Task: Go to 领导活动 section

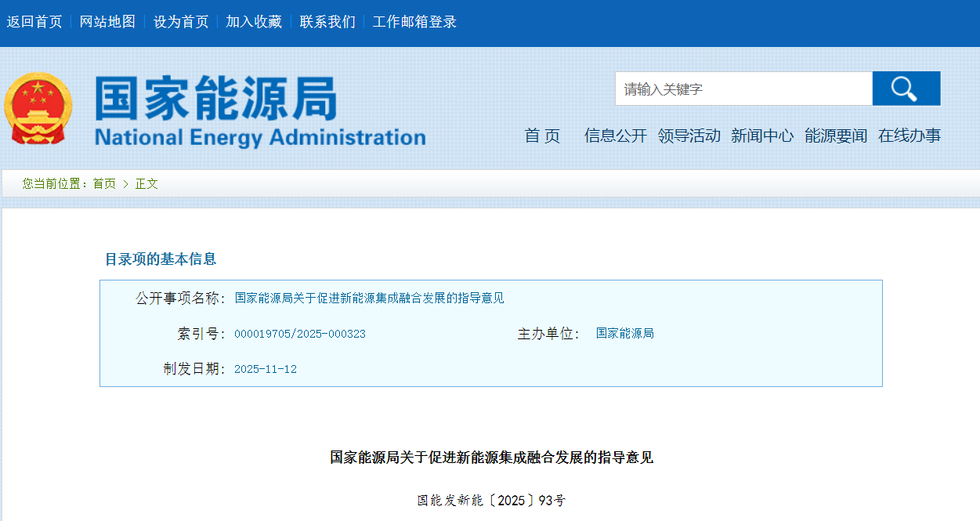Action: [x=689, y=136]
